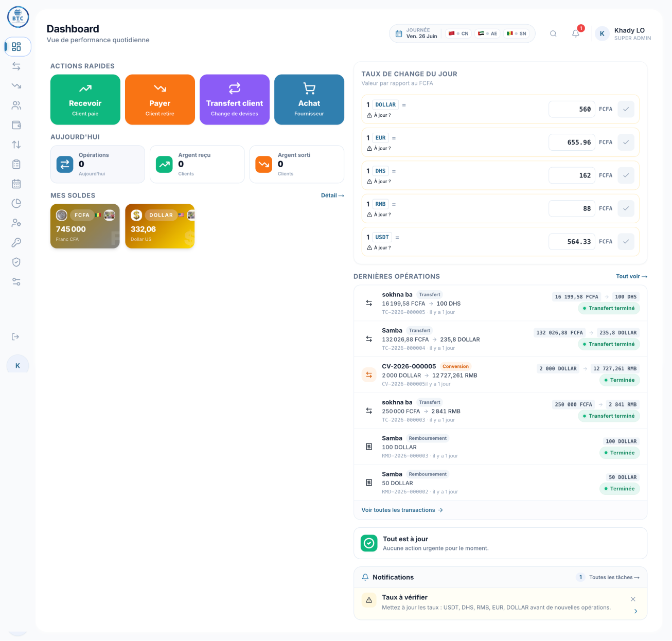Click the green check icon in Tout est à jour
Screen dimensions: 672x641
(369, 543)
